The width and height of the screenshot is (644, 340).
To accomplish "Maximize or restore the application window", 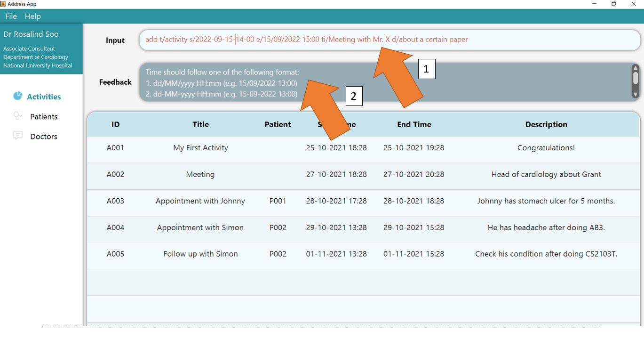I will point(613,4).
